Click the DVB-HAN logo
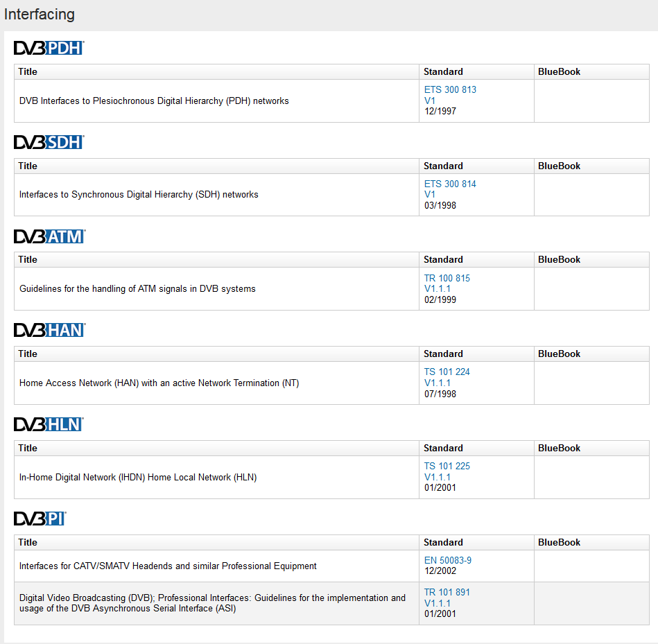This screenshot has height=644, width=658. (49, 330)
